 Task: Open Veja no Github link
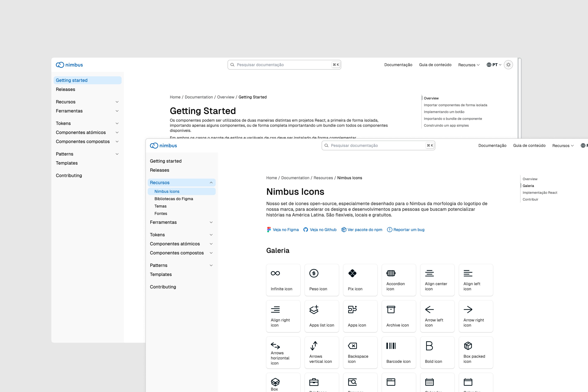pos(320,230)
